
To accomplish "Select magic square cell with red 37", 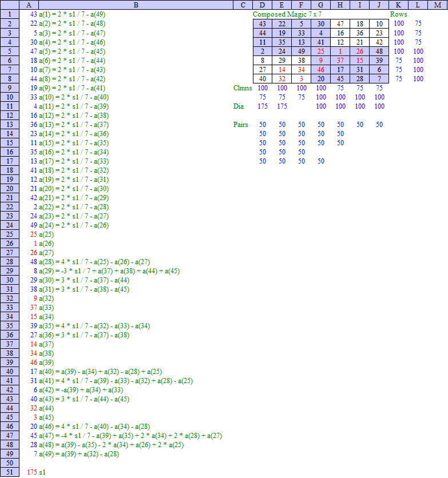I will coord(340,61).
